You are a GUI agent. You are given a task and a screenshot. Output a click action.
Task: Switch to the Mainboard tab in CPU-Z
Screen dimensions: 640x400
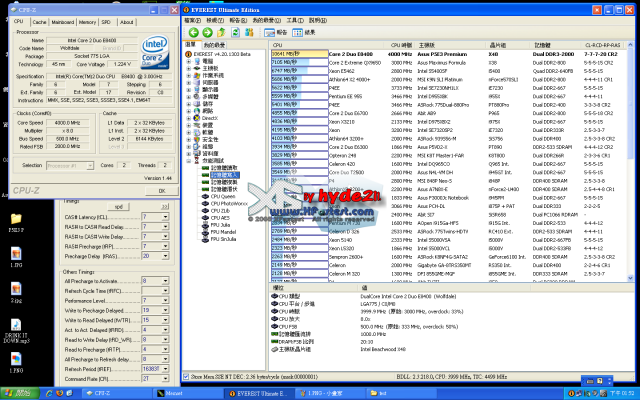(62, 22)
